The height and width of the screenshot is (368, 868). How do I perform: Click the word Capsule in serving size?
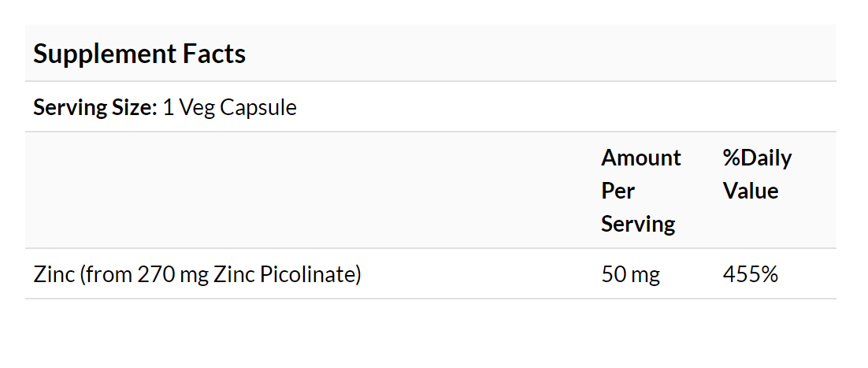point(258,107)
